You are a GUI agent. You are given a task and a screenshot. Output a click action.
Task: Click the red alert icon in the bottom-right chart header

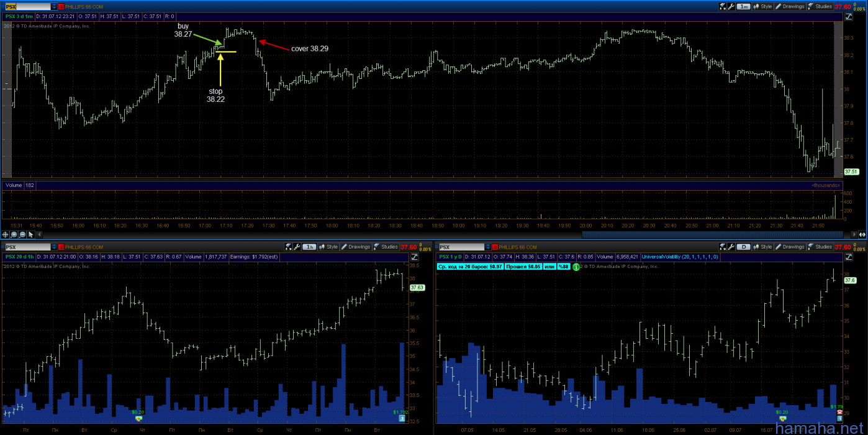coord(495,247)
